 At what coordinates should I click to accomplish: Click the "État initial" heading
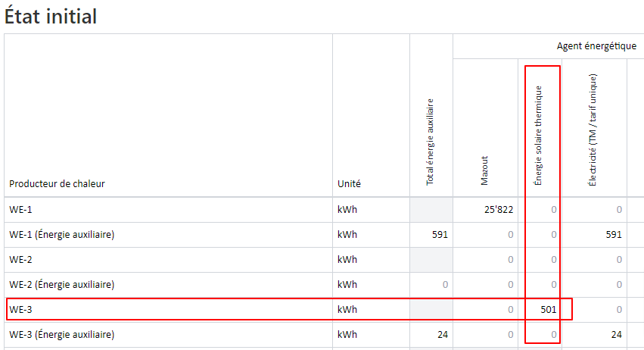point(51,16)
